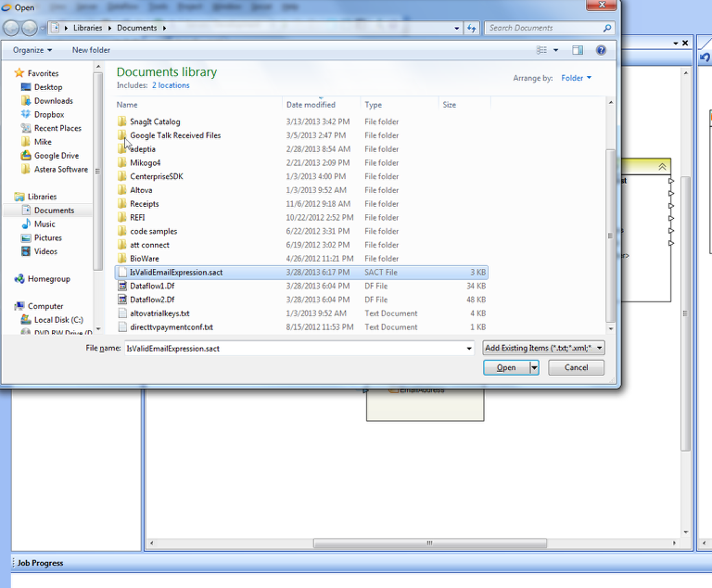Viewport: 712px width, 588px height.
Task: Click the change view icon
Action: [x=544, y=50]
